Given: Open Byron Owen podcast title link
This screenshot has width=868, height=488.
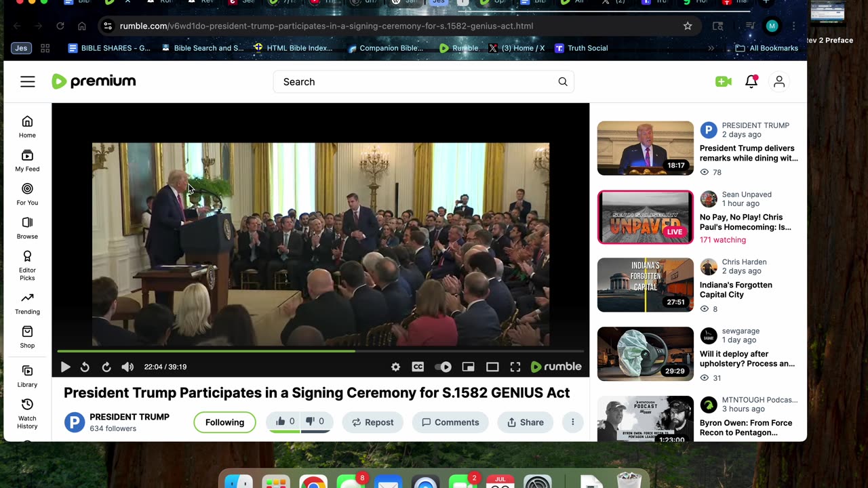Looking at the screenshot, I should coord(746,427).
